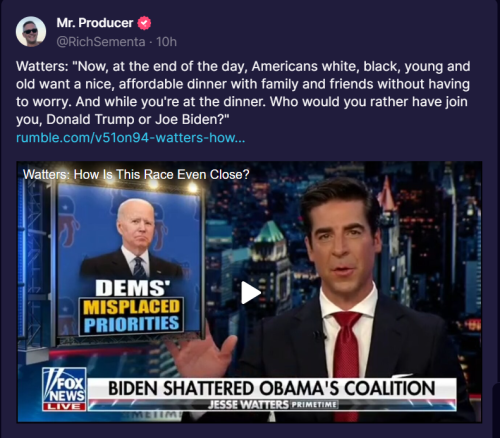The height and width of the screenshot is (438, 500).
Task: Play the Watters video with center play button
Action: [250, 292]
